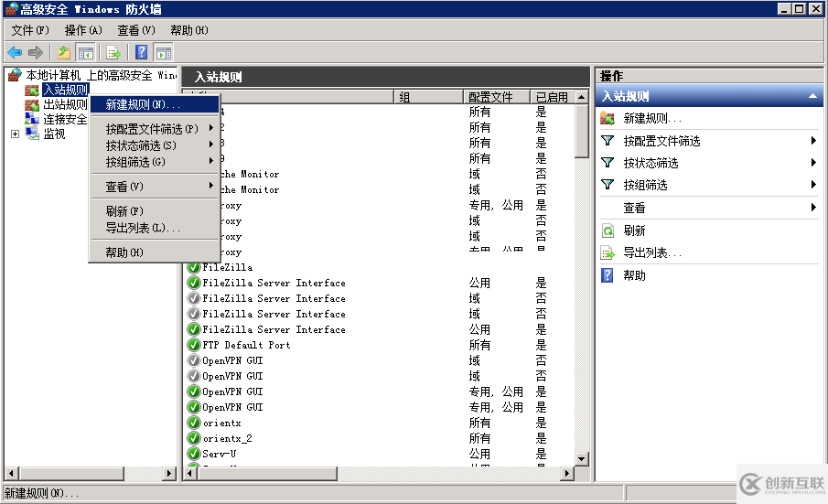Choose 导出列表(L)... in the context menu
The height and width of the screenshot is (504, 828).
155,228
